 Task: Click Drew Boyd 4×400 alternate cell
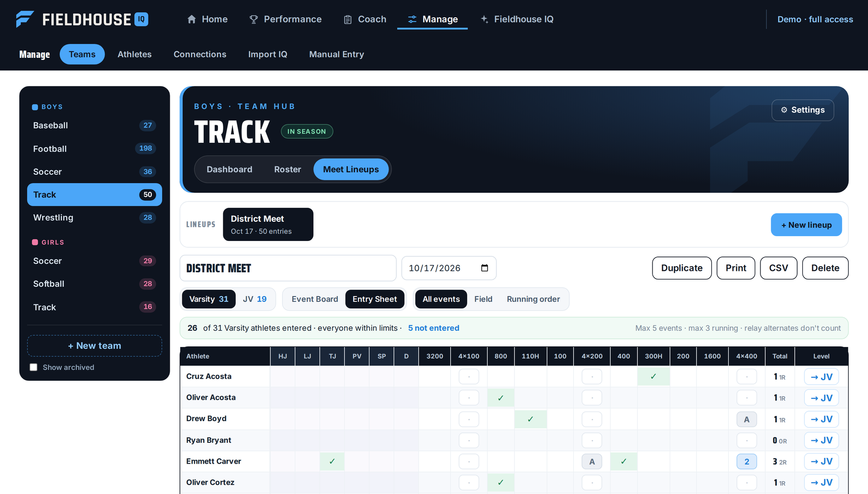coord(746,419)
